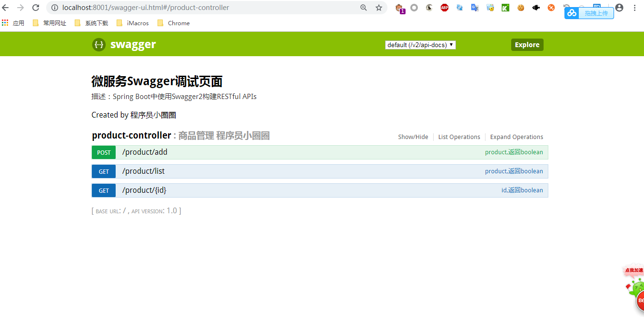Click the swagger logo icon

(x=99, y=45)
